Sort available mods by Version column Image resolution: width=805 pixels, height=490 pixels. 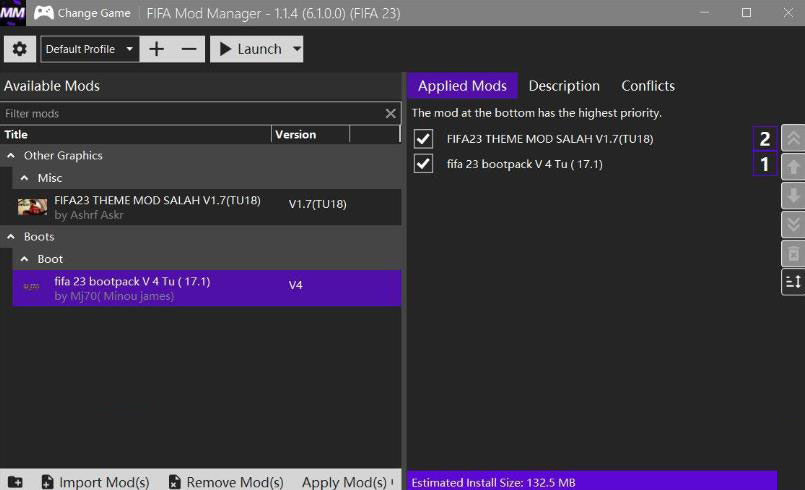point(310,135)
